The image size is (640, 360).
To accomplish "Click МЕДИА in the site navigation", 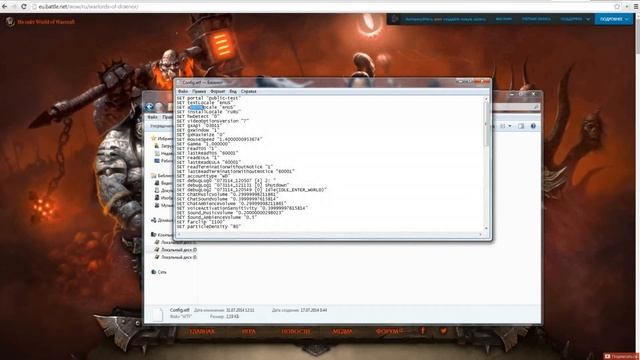I will point(342,331).
